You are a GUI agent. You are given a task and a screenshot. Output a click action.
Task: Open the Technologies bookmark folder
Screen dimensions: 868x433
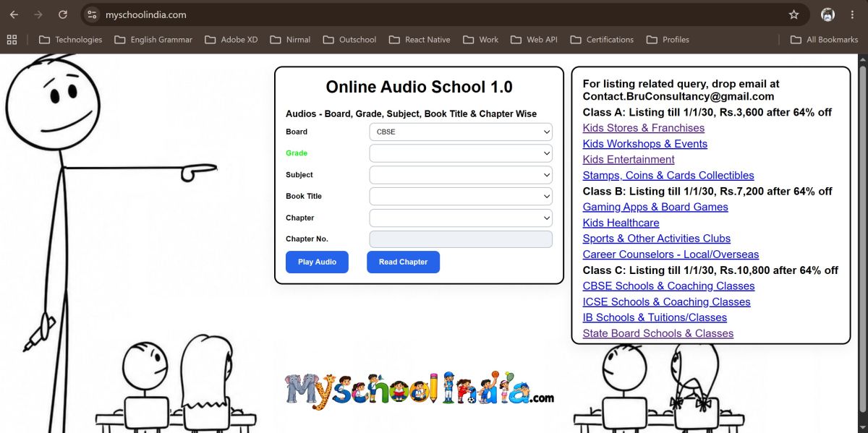tap(70, 40)
